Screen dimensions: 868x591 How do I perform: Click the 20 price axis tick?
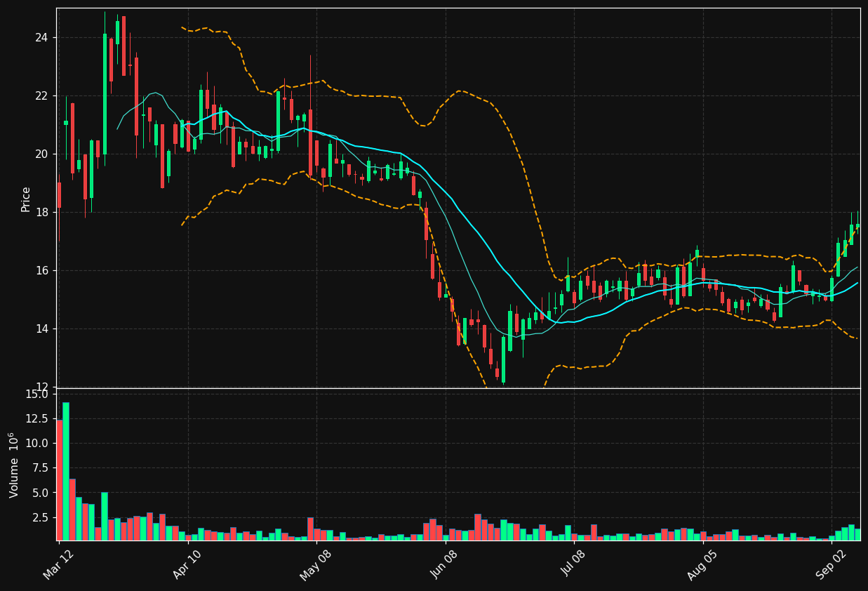[42, 154]
